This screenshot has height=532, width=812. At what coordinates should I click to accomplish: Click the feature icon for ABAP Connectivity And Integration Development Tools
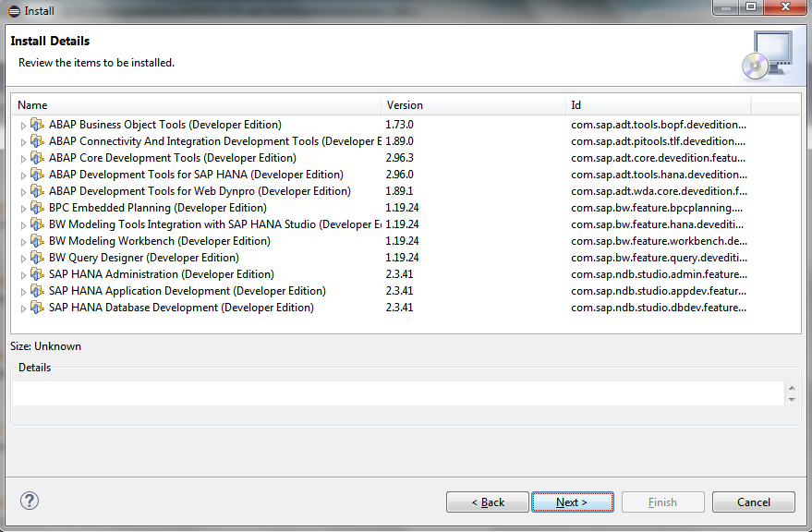[37, 141]
